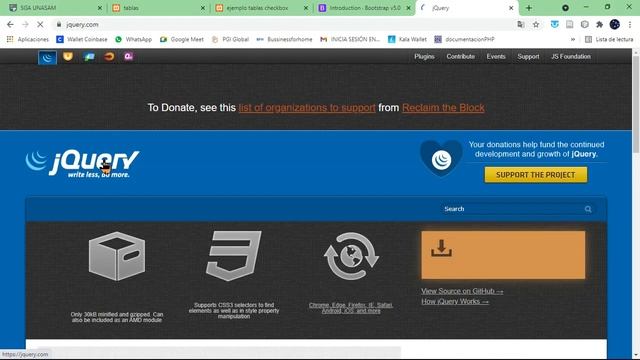The height and width of the screenshot is (360, 640).
Task: Open Wallet Coinbase bookmark
Action: (x=82, y=39)
